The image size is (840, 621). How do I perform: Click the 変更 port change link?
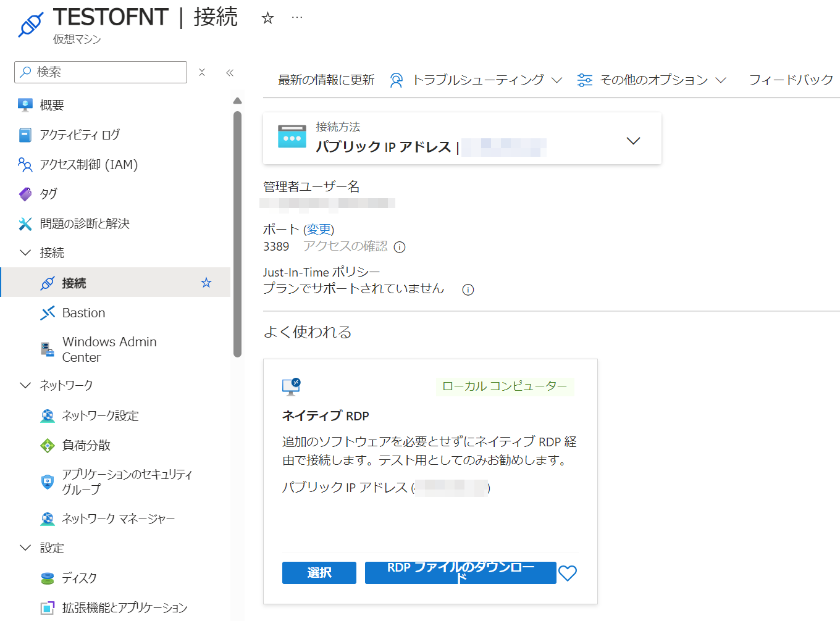pyautogui.click(x=319, y=230)
